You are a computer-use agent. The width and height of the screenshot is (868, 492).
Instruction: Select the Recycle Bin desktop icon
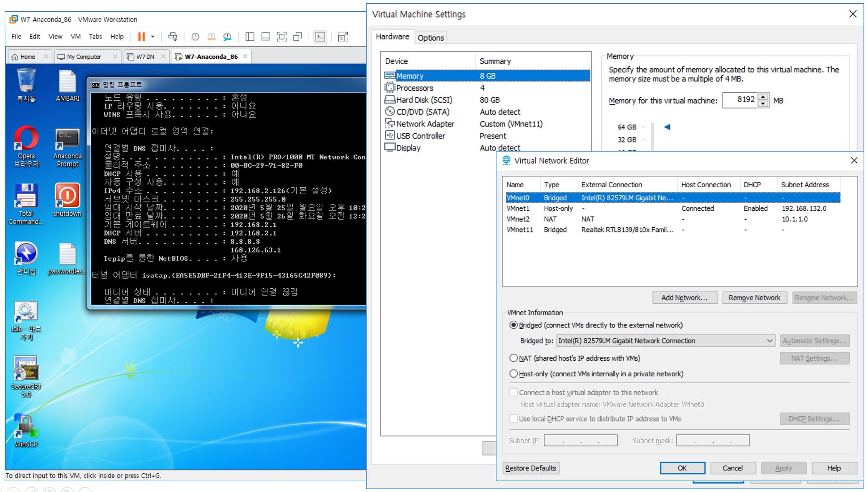tap(26, 85)
